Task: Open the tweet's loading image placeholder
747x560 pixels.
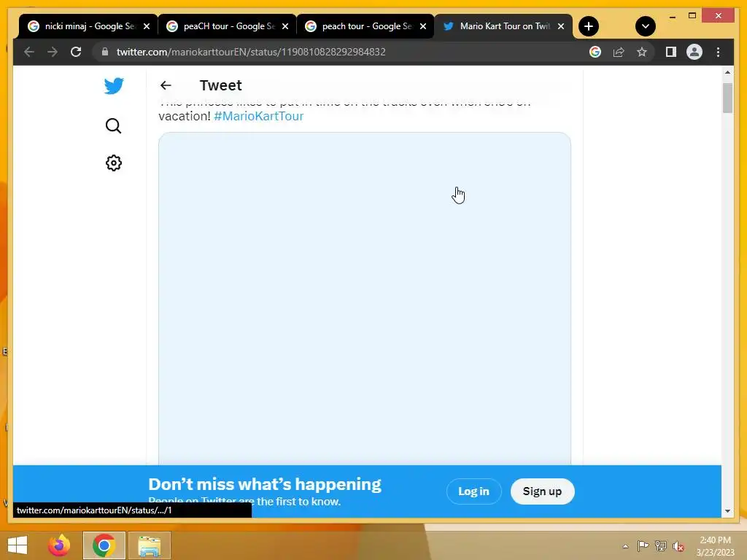Action: (x=365, y=298)
